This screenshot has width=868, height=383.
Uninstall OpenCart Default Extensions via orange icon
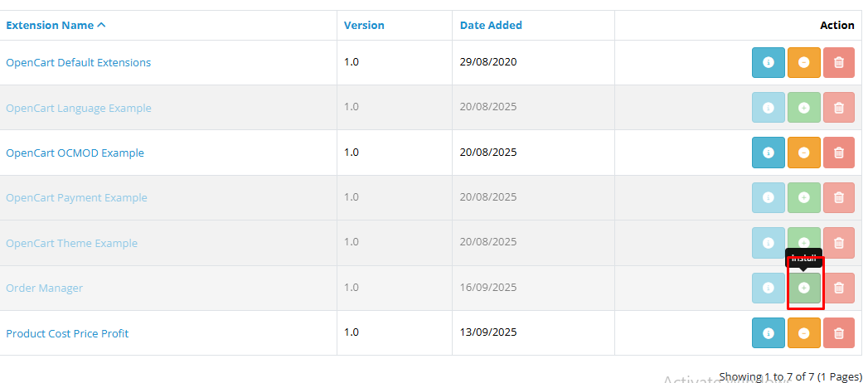click(x=803, y=63)
